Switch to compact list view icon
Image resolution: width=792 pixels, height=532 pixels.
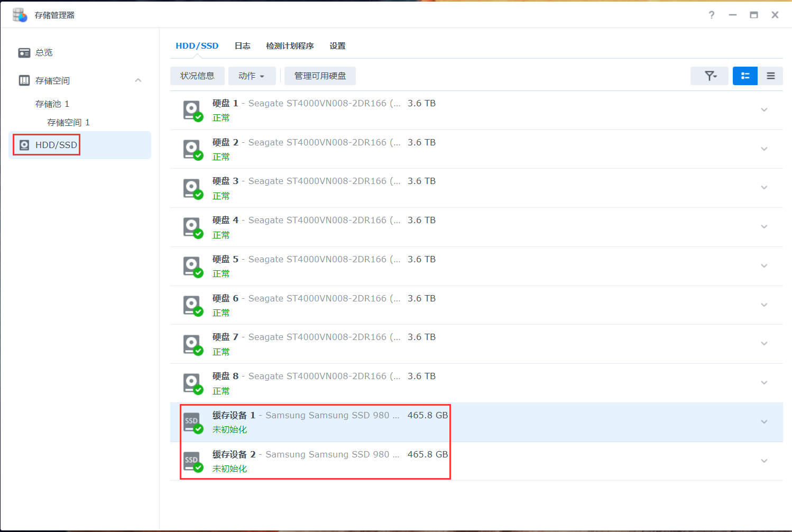click(770, 76)
